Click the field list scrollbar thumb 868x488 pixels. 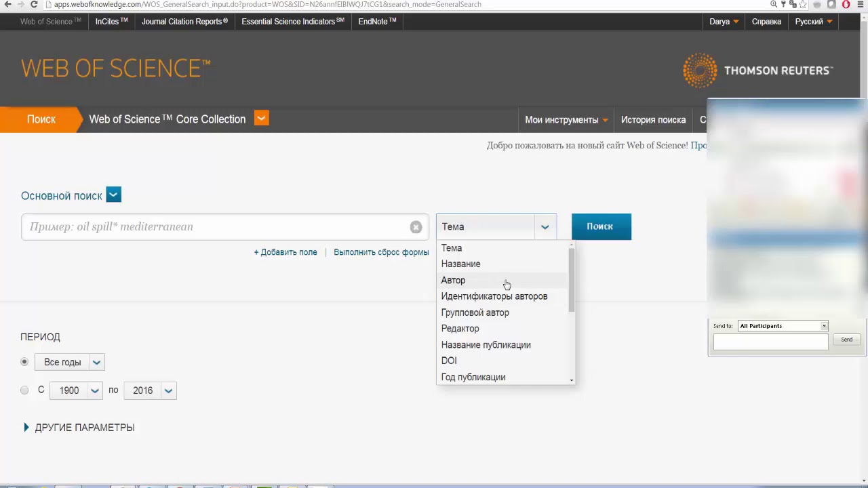572,279
